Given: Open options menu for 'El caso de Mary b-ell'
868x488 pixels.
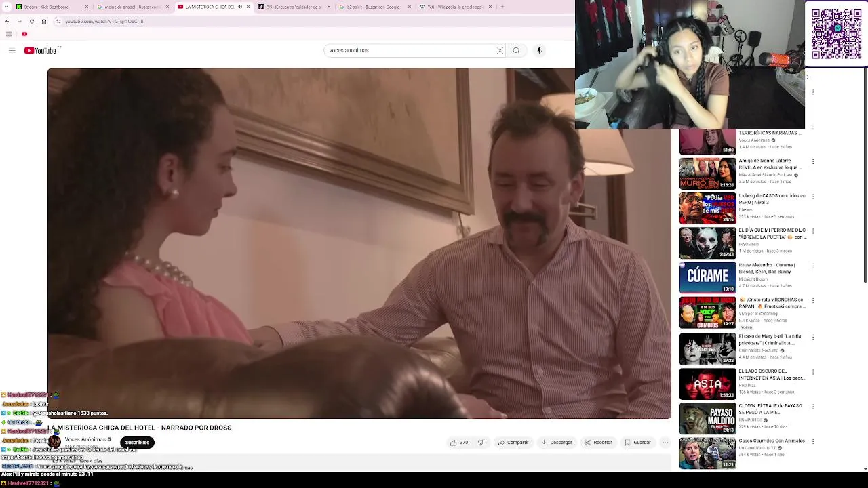Looking at the screenshot, I should pyautogui.click(x=812, y=338).
